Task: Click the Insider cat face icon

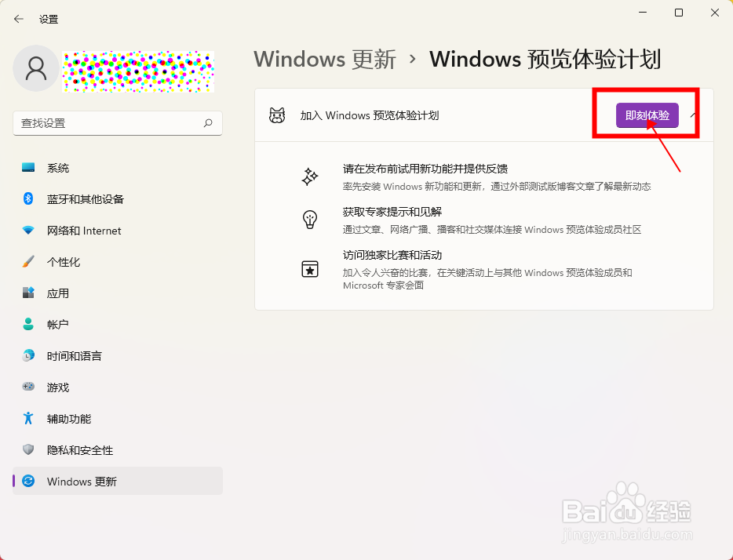Action: tap(277, 115)
